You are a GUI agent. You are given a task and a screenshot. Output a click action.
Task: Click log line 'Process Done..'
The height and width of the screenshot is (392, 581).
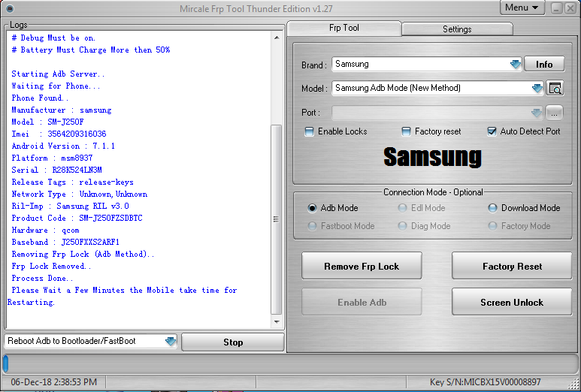43,278
